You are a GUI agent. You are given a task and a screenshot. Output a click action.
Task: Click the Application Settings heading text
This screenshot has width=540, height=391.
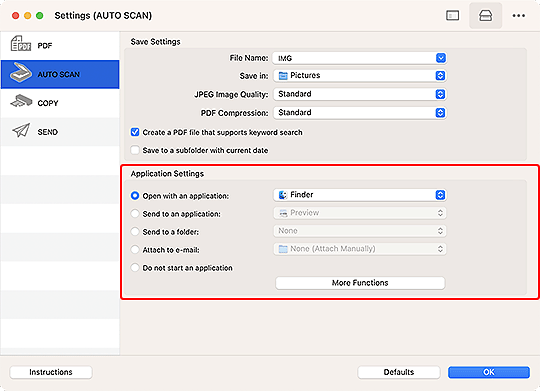pos(167,174)
